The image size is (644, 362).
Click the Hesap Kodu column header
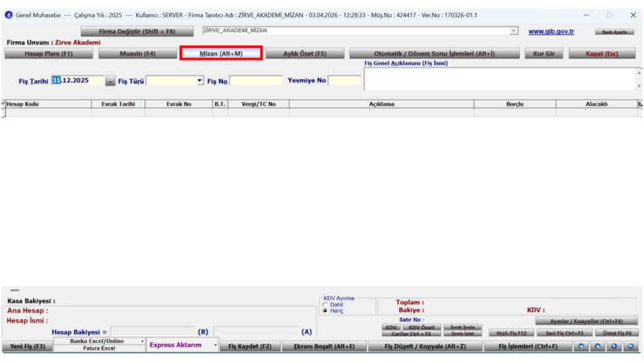point(48,104)
